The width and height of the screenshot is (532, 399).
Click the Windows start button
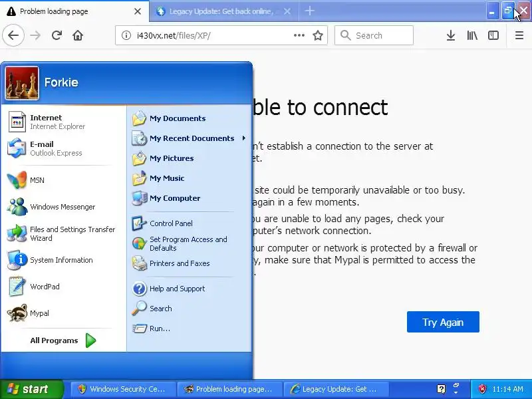[31, 389]
